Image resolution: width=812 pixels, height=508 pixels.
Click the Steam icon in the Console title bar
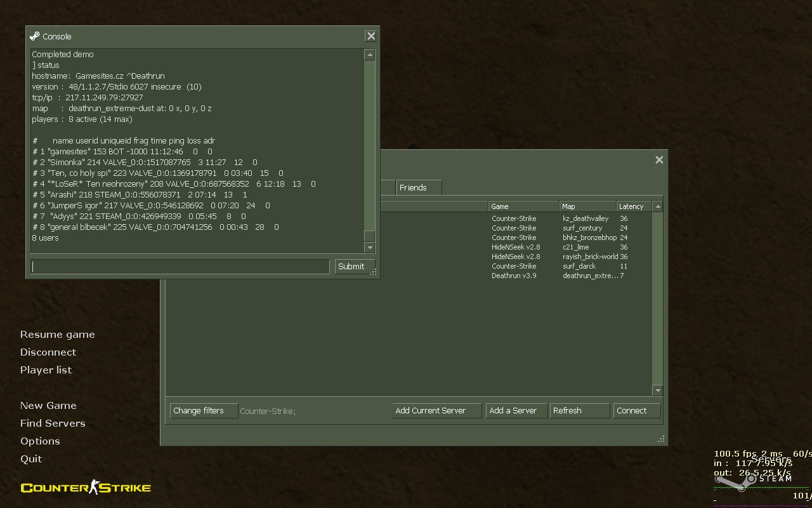pyautogui.click(x=35, y=36)
